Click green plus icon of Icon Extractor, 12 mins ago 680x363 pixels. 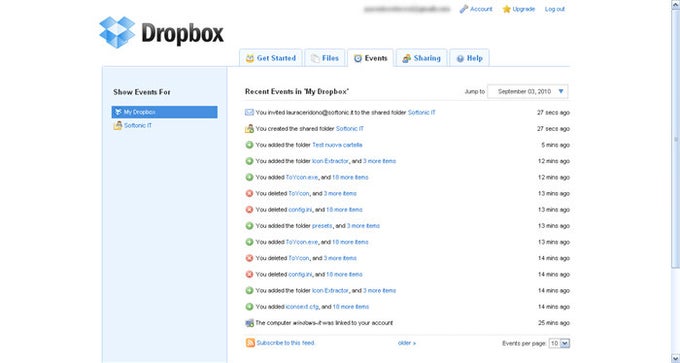249,161
